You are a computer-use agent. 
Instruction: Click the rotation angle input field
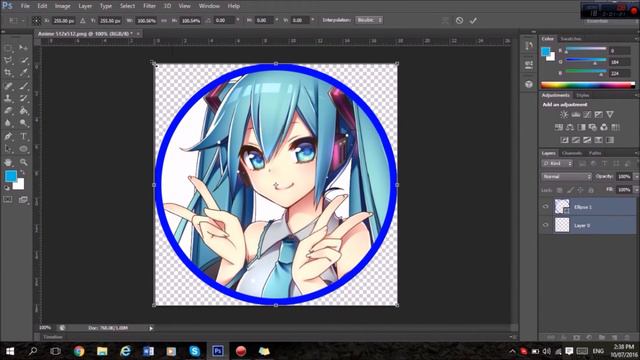tap(224, 20)
